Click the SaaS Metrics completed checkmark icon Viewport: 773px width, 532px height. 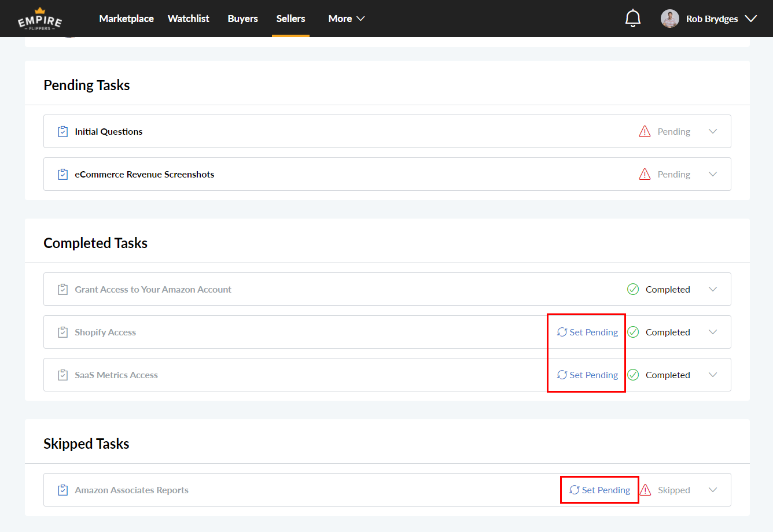[633, 375]
